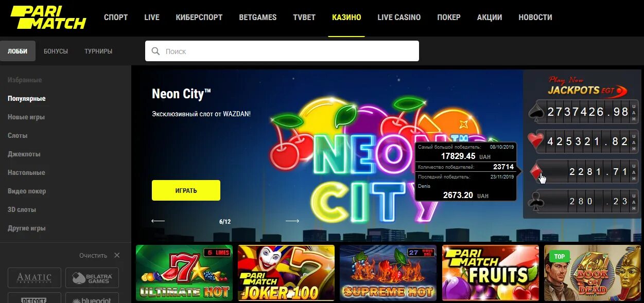Switch to the Бонусы tab

click(56, 51)
